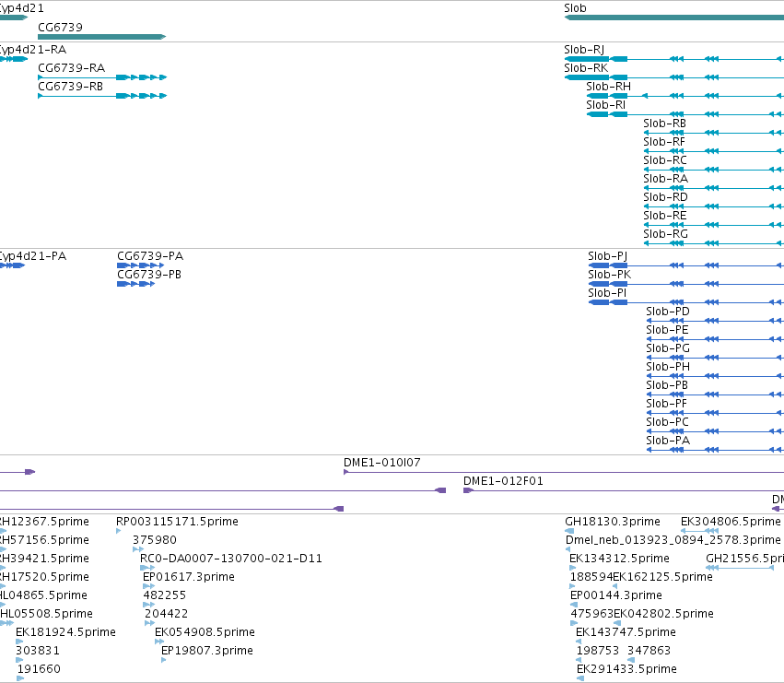Viewport: 784px width, 683px height.
Task: Click the EK134312.5prime EST label
Action: (619, 559)
